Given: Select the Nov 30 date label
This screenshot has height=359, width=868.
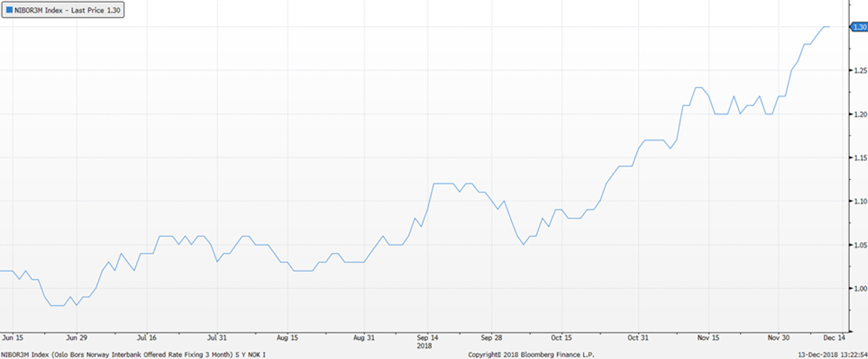Looking at the screenshot, I should tap(779, 337).
